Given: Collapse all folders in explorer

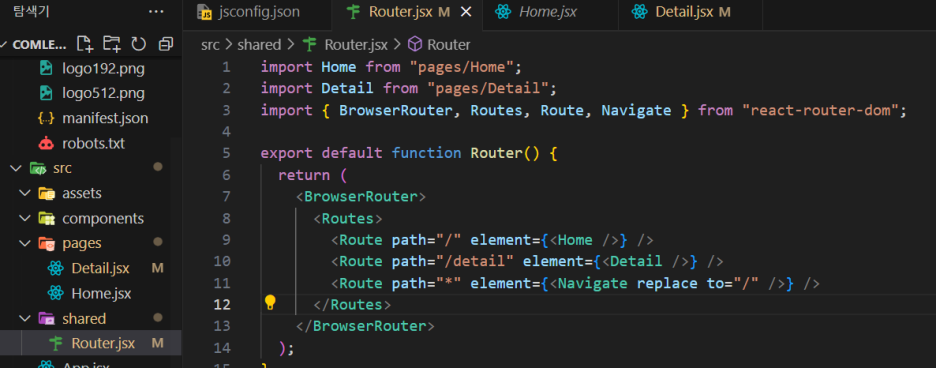Looking at the screenshot, I should tap(165, 44).
